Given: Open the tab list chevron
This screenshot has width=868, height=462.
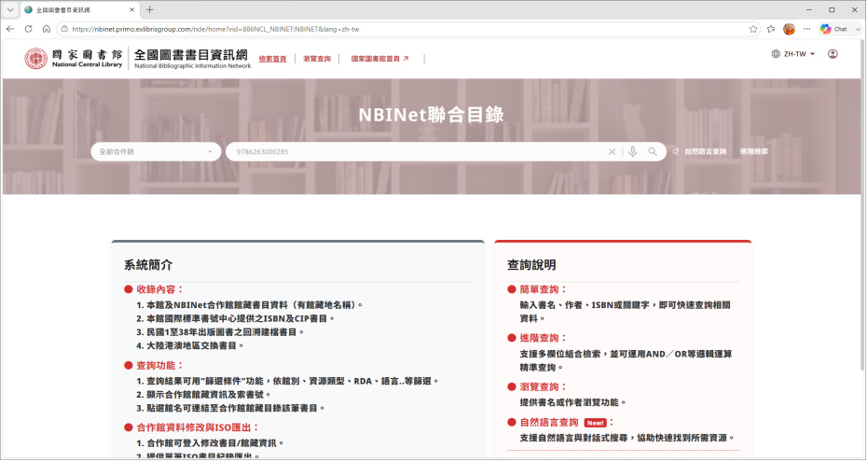Looking at the screenshot, I should click(10, 10).
